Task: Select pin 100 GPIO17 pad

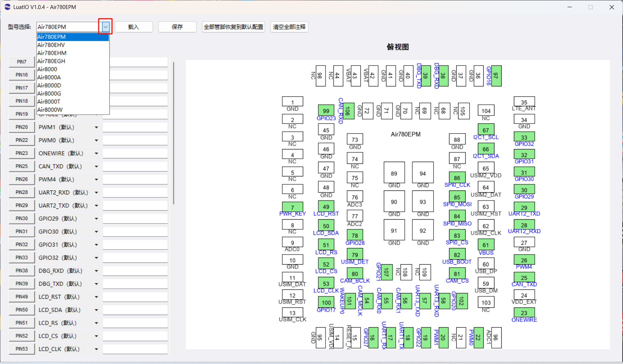Action: click(x=326, y=302)
